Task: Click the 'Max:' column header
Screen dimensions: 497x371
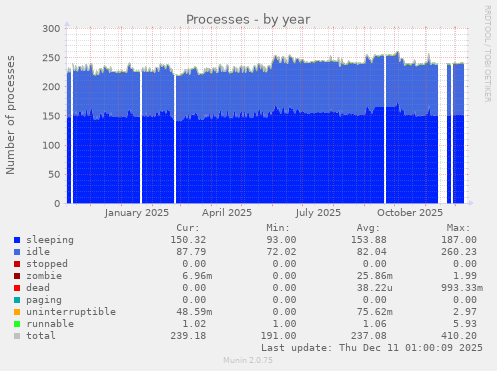Action: click(x=459, y=228)
